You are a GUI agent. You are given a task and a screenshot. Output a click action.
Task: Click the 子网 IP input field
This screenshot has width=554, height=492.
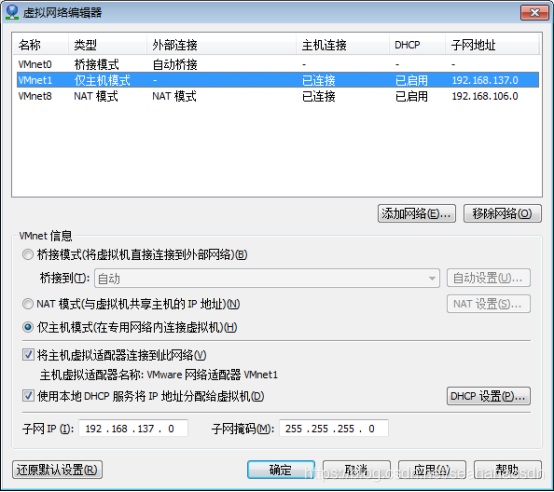pos(133,428)
